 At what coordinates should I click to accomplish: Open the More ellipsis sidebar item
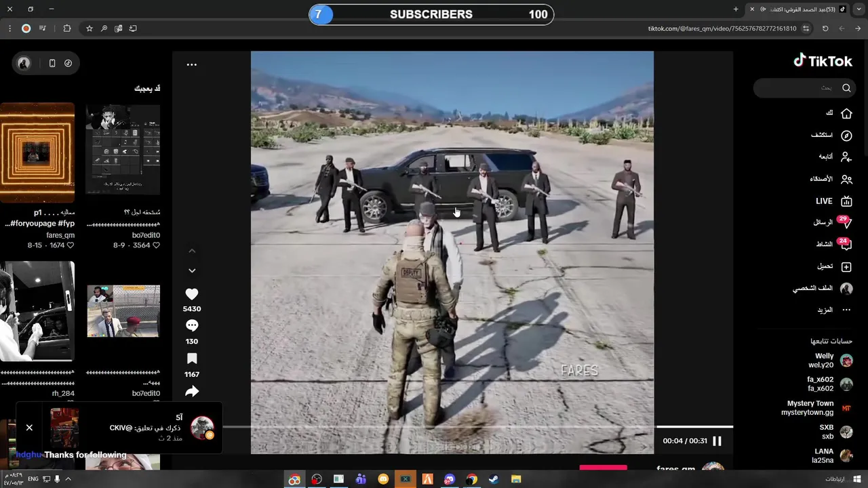(834, 310)
